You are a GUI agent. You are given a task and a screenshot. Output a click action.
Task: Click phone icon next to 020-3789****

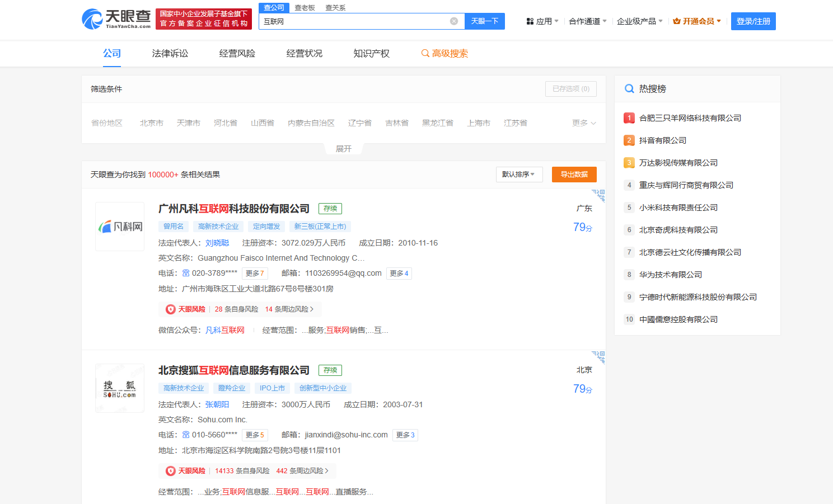click(x=186, y=273)
